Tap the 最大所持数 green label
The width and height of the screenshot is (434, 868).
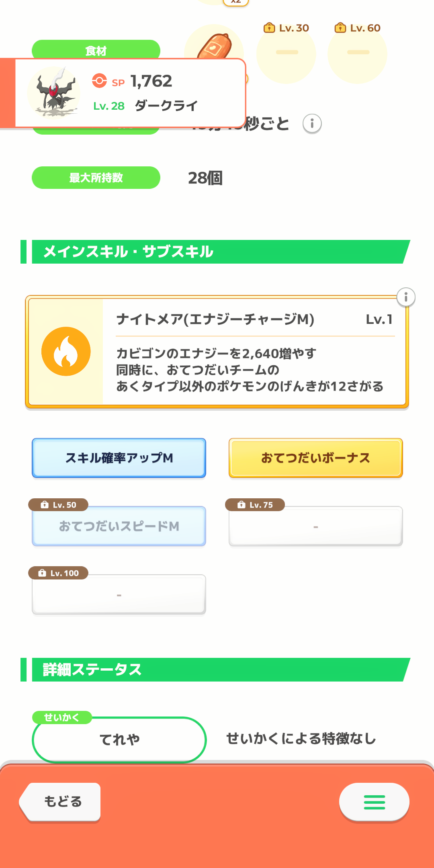tap(96, 178)
